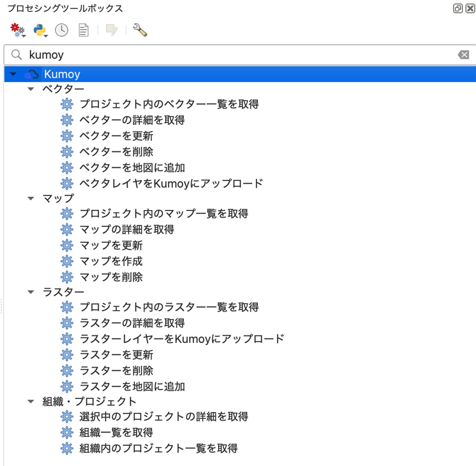Select ラスターレイヤーをKumoyにアップロード
Image resolution: width=476 pixels, height=466 pixels.
click(x=182, y=339)
